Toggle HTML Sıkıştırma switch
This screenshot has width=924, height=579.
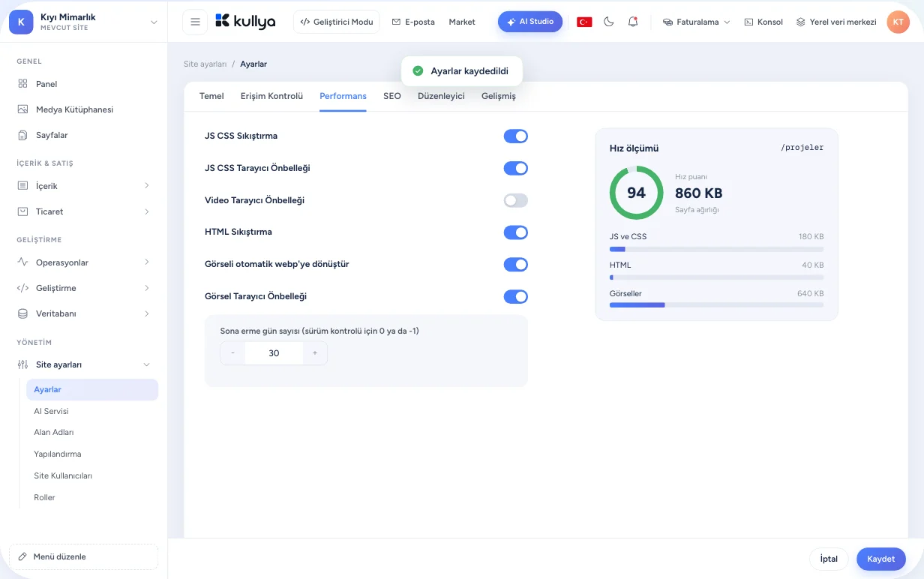[x=516, y=232]
